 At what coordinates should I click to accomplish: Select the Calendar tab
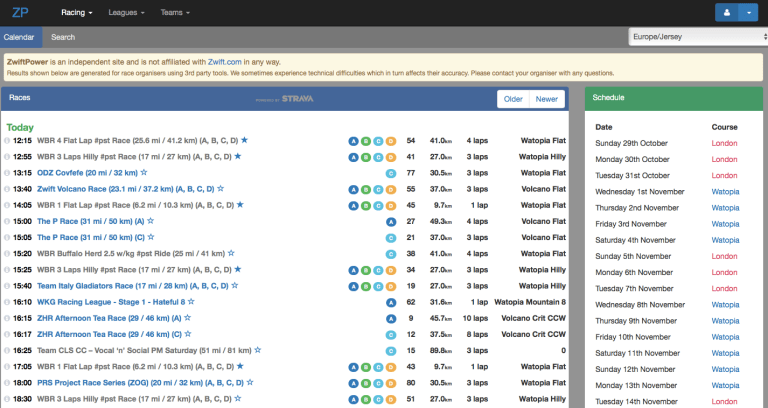[x=19, y=37]
